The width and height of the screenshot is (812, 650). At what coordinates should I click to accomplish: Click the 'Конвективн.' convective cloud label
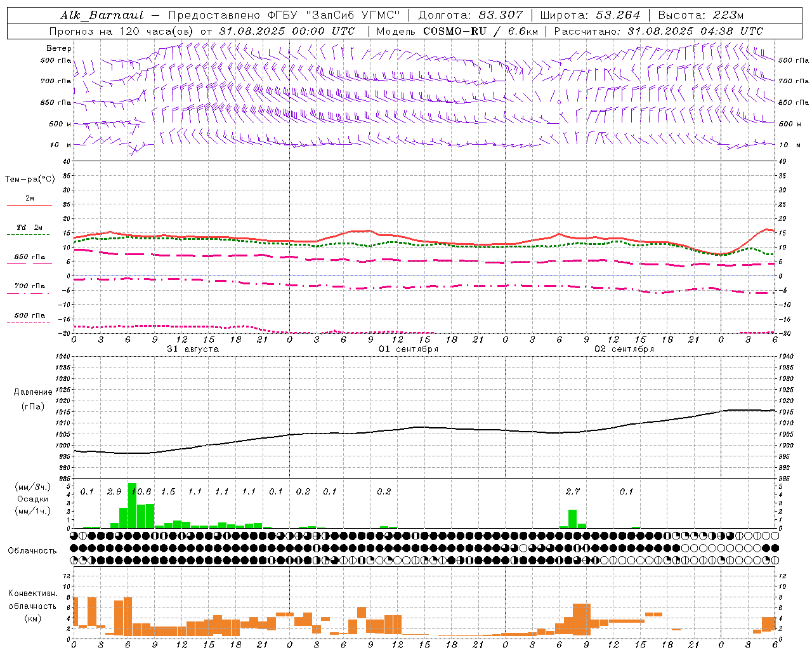(x=33, y=594)
